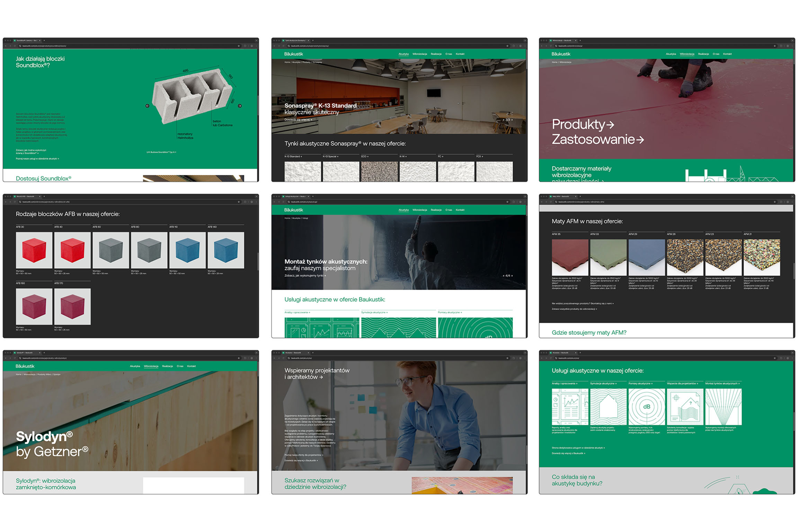This screenshot has height=532, width=798.
Task: Open K-13 Special link in Sonaspray offer list
Action: [330, 157]
